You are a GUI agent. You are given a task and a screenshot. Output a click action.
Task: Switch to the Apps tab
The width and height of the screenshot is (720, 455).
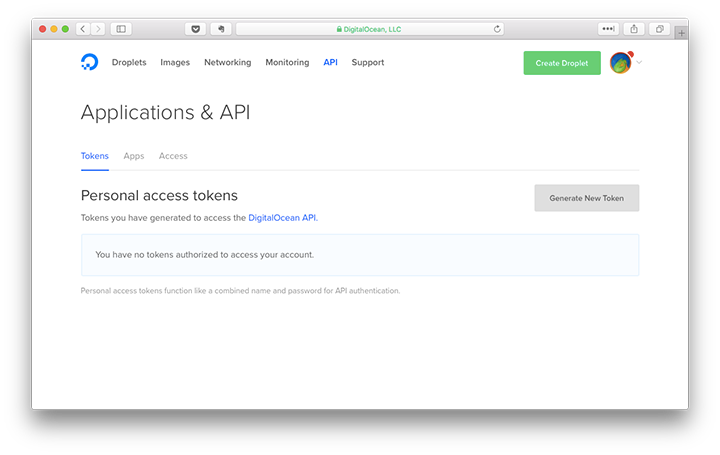(134, 156)
